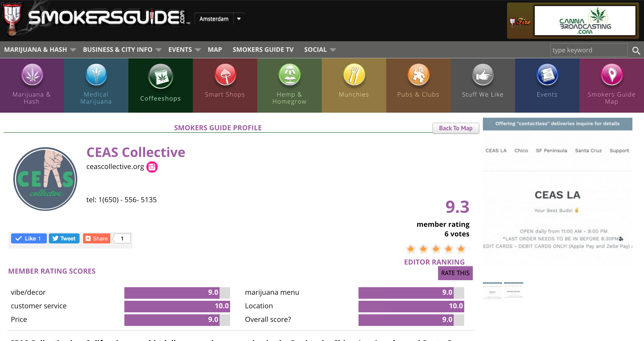Open the Marijuana & Hash category icon
The width and height of the screenshot is (644, 341).
(32, 75)
